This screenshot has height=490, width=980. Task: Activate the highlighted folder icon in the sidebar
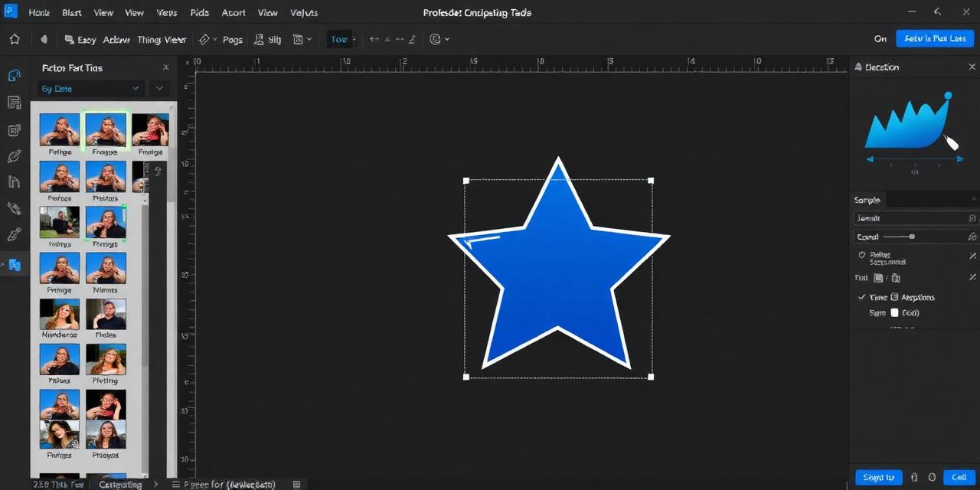(14, 265)
